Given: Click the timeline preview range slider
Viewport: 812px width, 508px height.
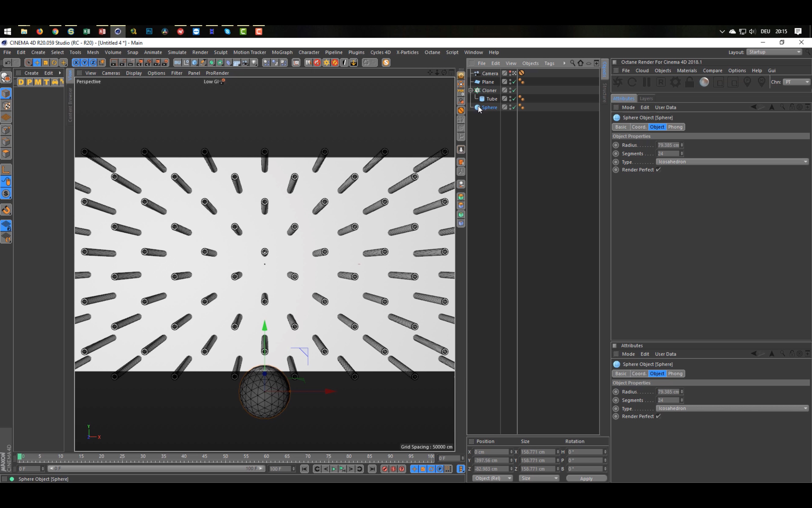Looking at the screenshot, I should (x=156, y=469).
